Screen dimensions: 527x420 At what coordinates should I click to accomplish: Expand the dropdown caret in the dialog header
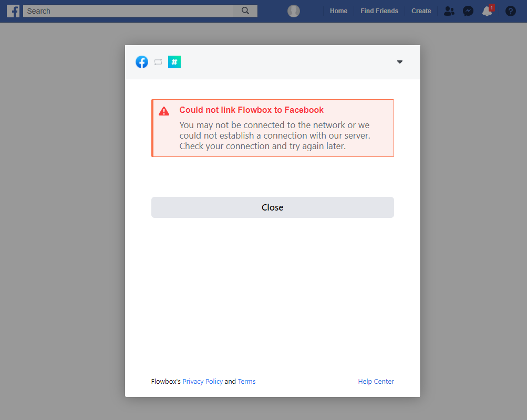(x=400, y=62)
